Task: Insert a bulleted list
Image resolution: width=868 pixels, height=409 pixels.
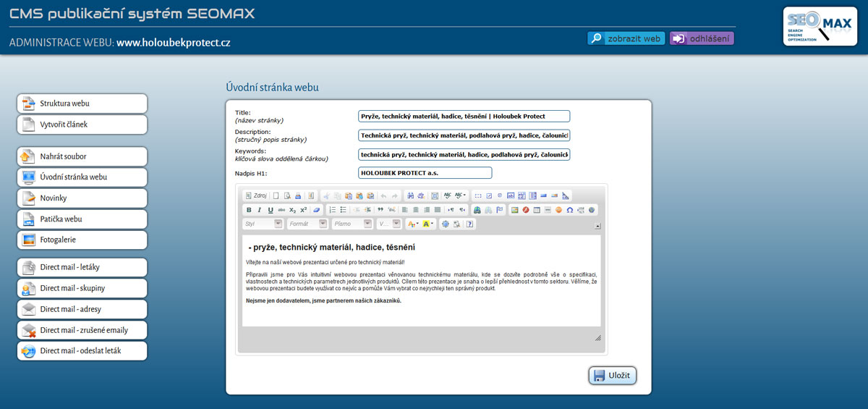Action: (x=343, y=210)
